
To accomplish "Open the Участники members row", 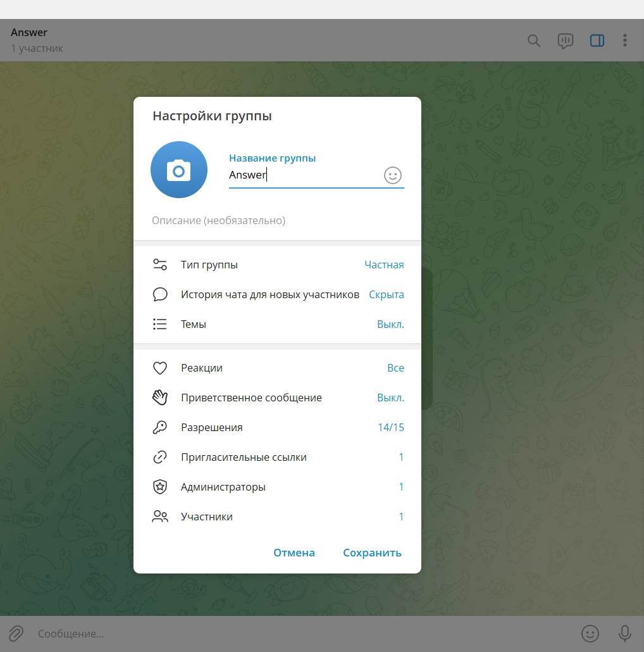I will [x=277, y=517].
